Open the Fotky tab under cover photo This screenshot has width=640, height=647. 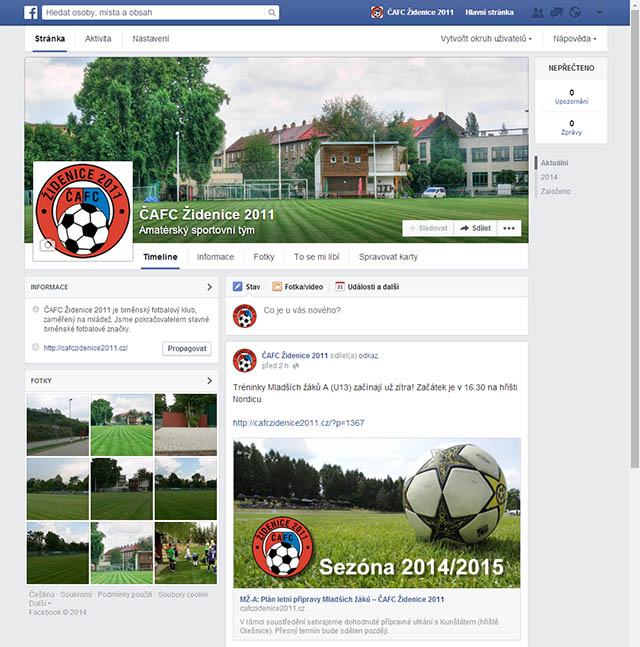pos(264,257)
